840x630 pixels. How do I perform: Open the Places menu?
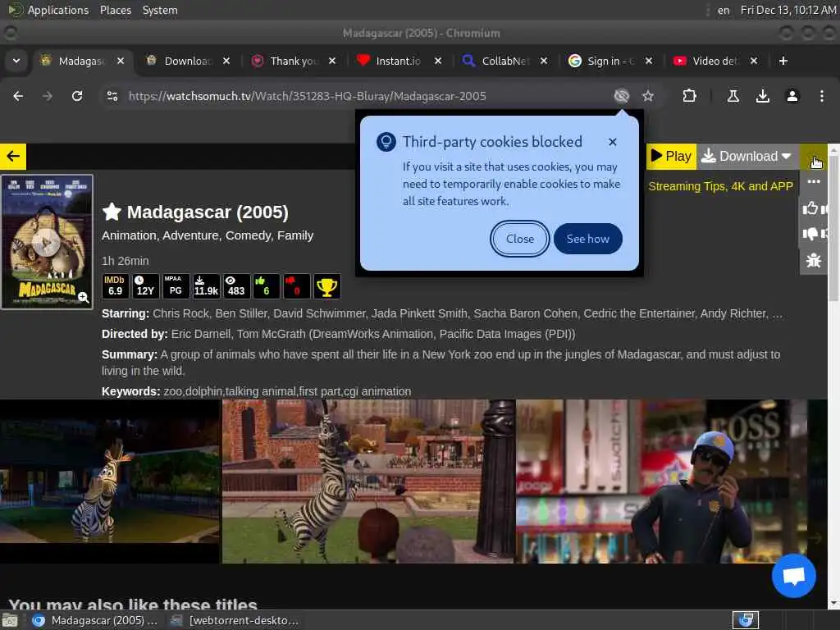pyautogui.click(x=116, y=10)
